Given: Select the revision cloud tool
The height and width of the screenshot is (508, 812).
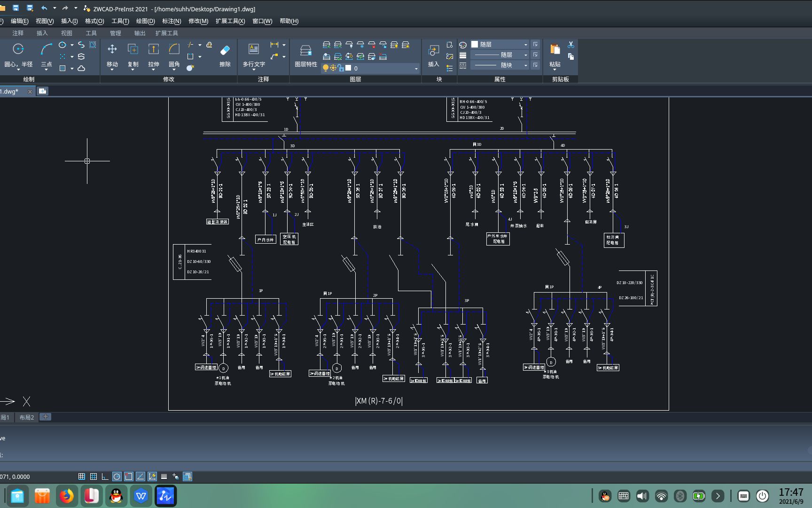Looking at the screenshot, I should [x=81, y=68].
